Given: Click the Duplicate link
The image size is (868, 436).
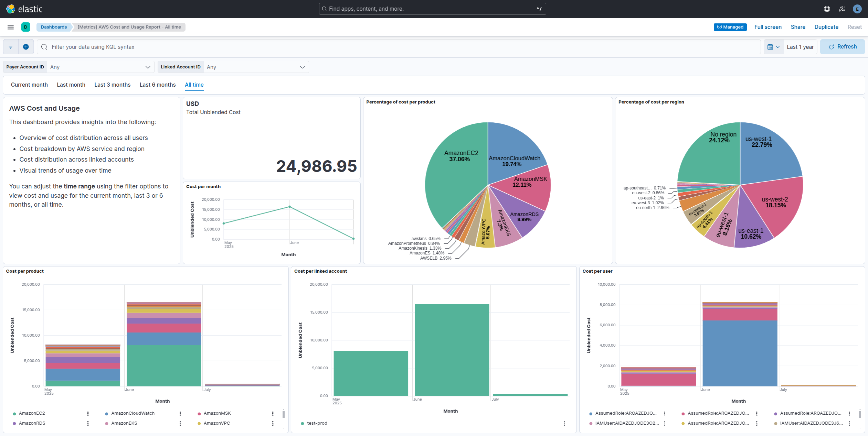Looking at the screenshot, I should click(826, 27).
